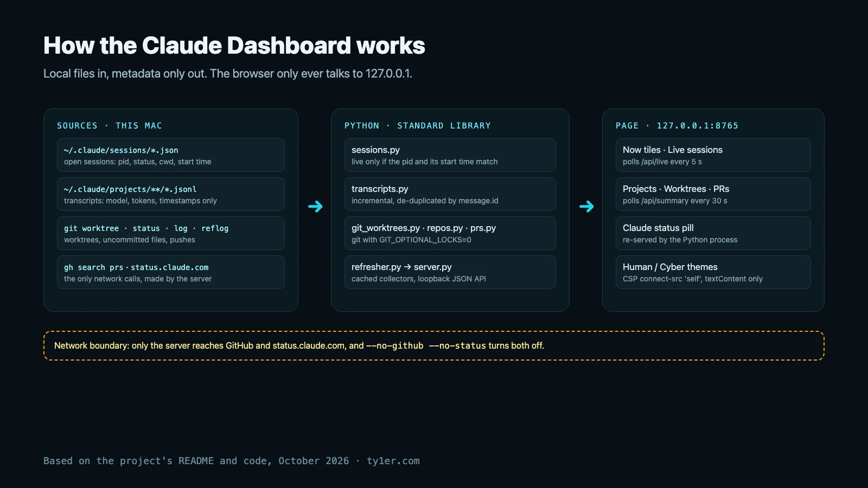Click the 'gh search prs · status.claude.com' card
This screenshot has height=488, width=868.
(x=171, y=272)
